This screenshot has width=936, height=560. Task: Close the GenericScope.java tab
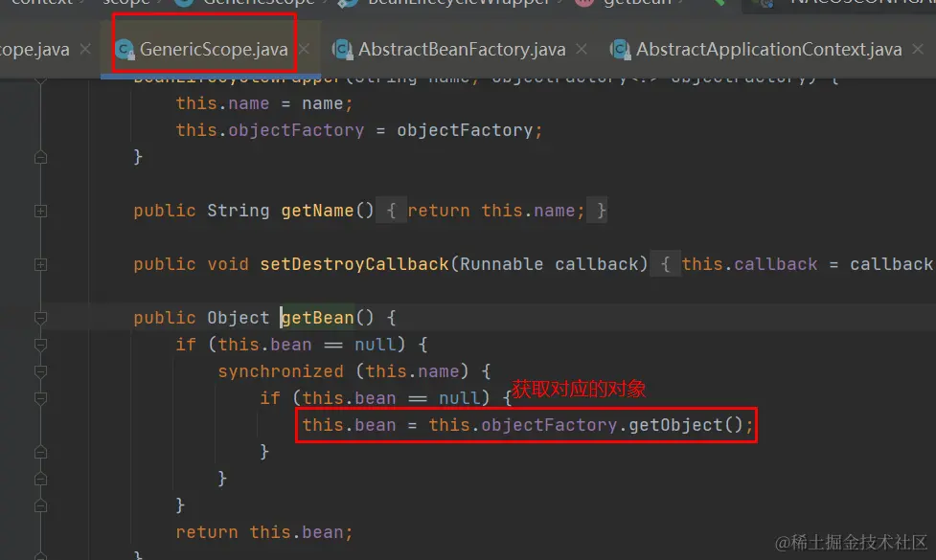(x=305, y=49)
